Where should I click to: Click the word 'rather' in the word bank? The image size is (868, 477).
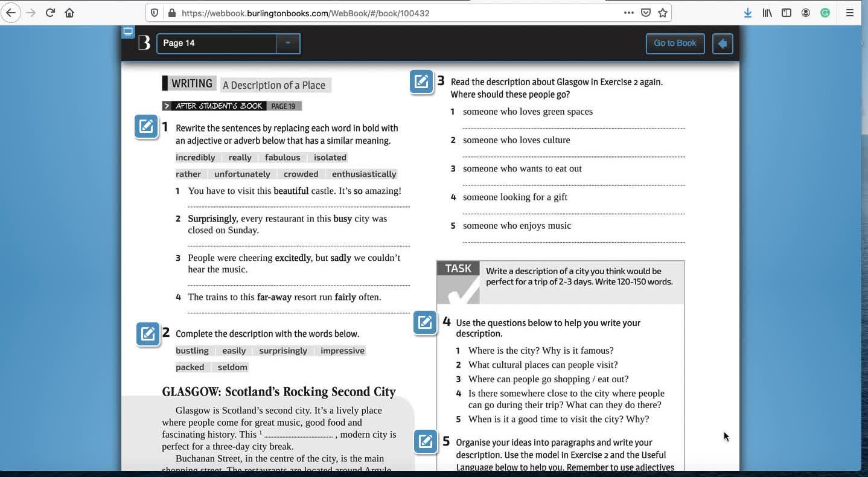coord(188,174)
